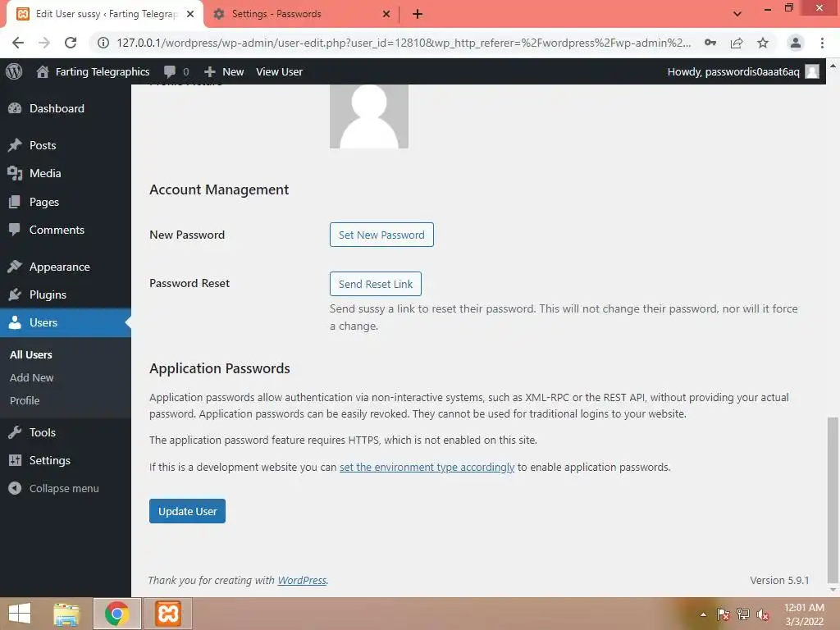Open the comments bubble in admin bar

tap(170, 71)
